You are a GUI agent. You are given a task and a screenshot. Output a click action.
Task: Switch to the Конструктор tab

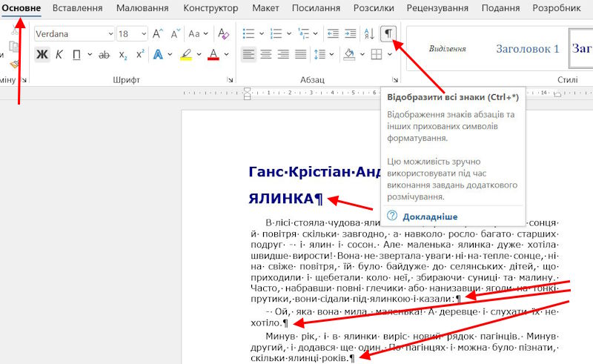pos(211,8)
